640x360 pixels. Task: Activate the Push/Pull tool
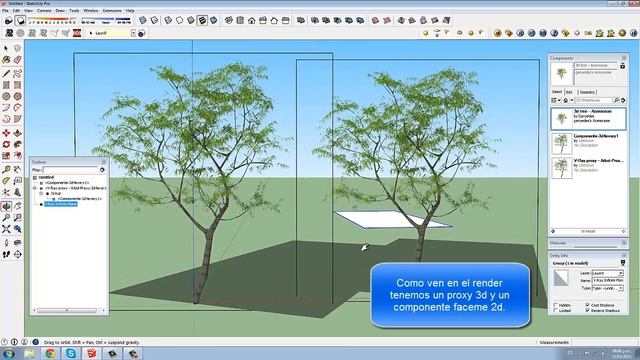pos(17,133)
